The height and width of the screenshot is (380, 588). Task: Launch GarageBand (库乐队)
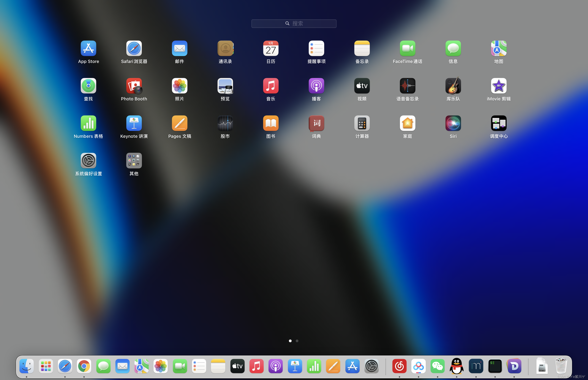coord(453,86)
